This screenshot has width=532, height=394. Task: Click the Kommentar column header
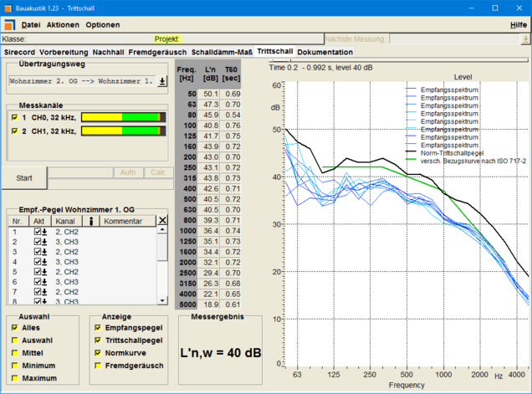click(128, 221)
